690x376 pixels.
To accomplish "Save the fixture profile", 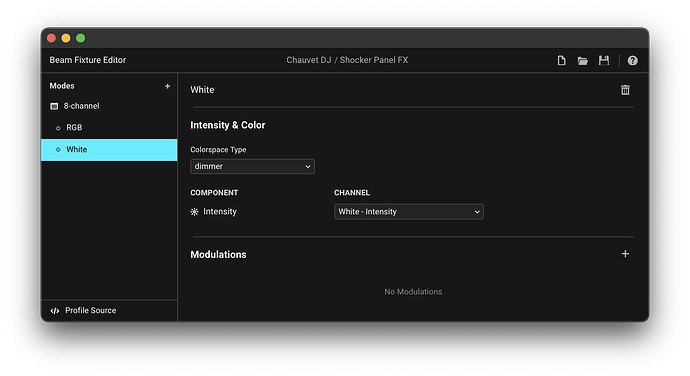I will tap(604, 60).
